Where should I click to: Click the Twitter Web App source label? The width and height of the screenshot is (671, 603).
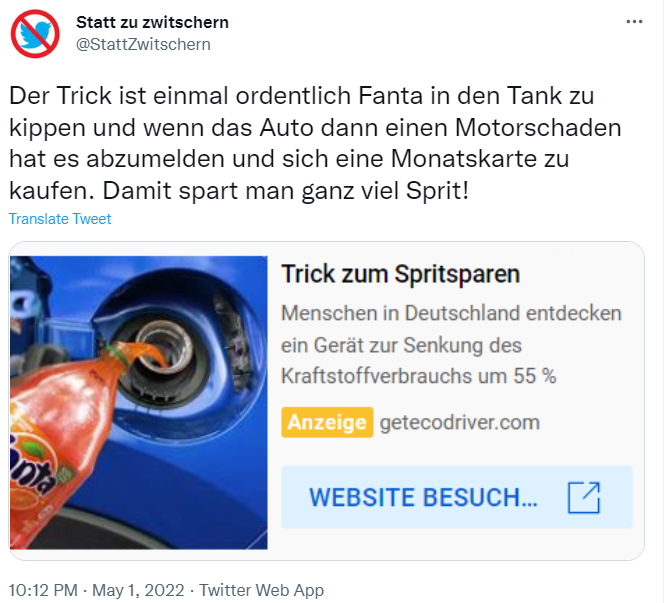coord(261,590)
